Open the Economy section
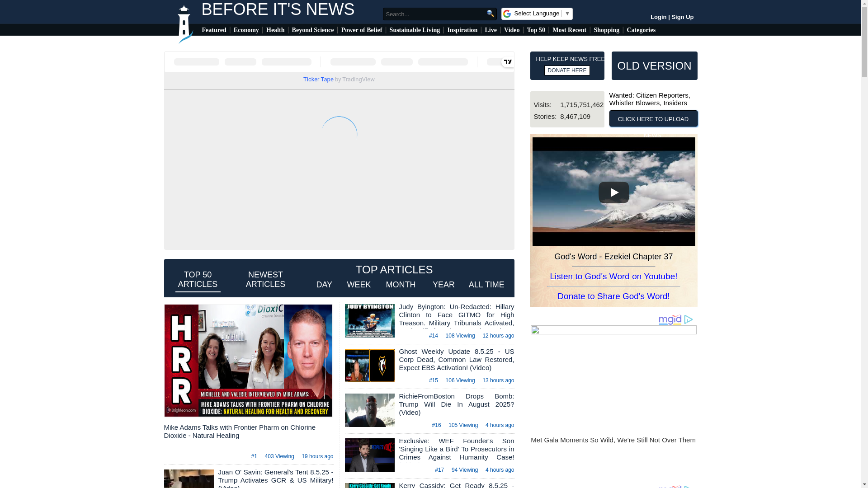868x488 pixels. point(246,30)
